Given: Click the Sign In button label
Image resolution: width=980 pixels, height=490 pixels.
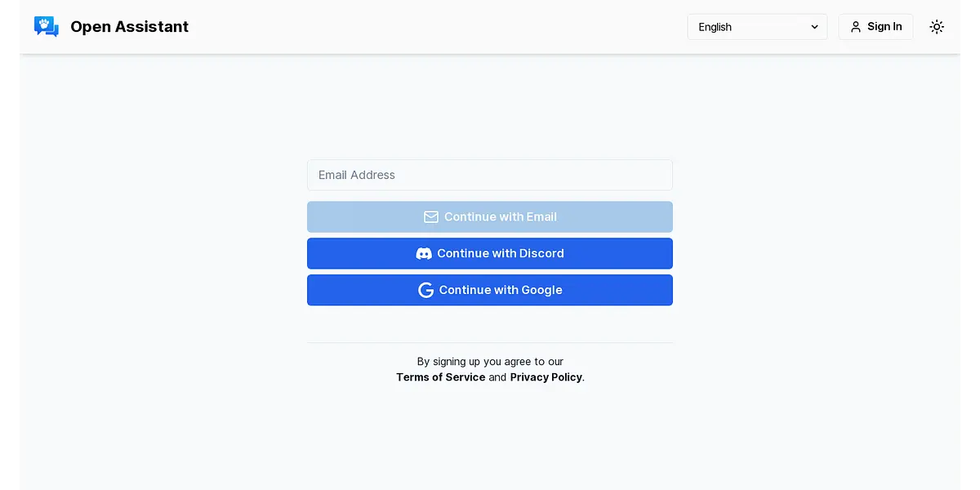Looking at the screenshot, I should click(884, 27).
